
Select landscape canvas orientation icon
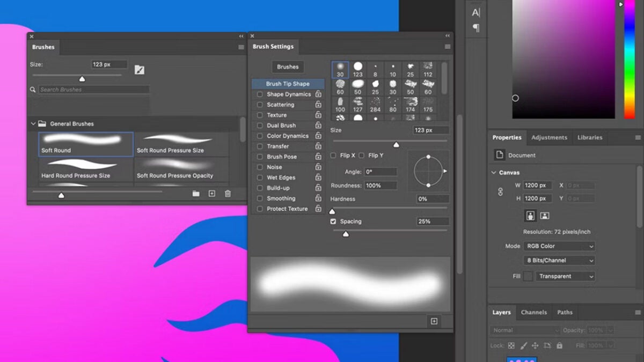click(x=545, y=216)
